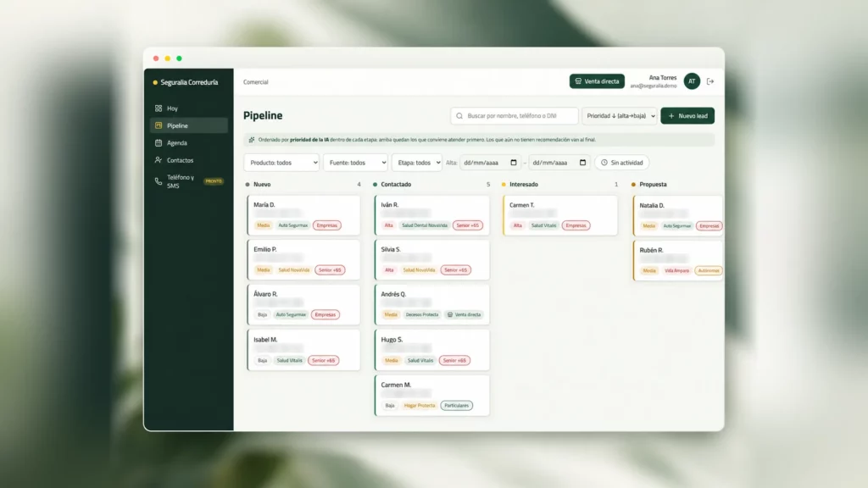Screen dimensions: 868x488
Task: Click Particulares tag on Carmen M.
Action: click(456, 406)
